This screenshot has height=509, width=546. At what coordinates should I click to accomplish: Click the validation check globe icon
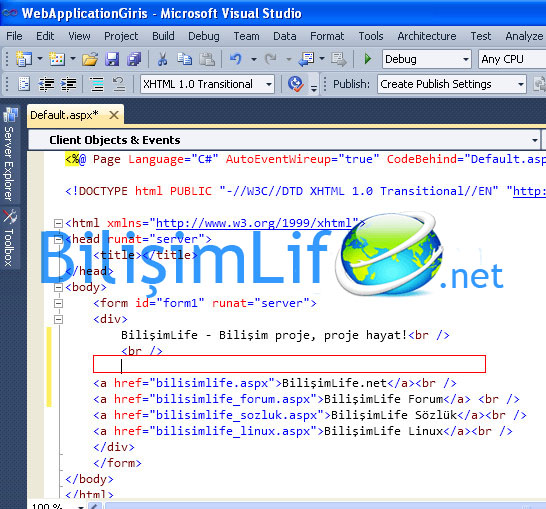[x=295, y=84]
